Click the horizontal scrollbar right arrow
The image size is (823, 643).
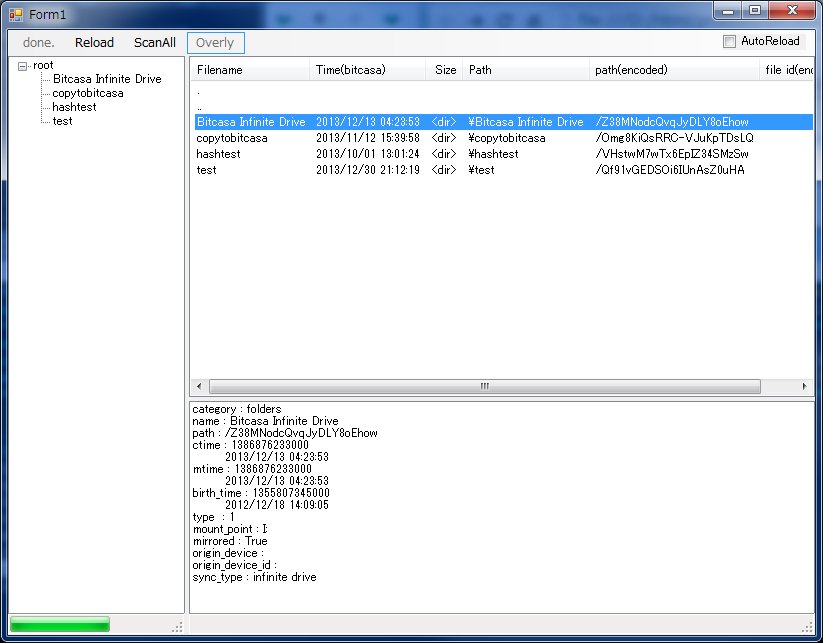click(x=804, y=386)
